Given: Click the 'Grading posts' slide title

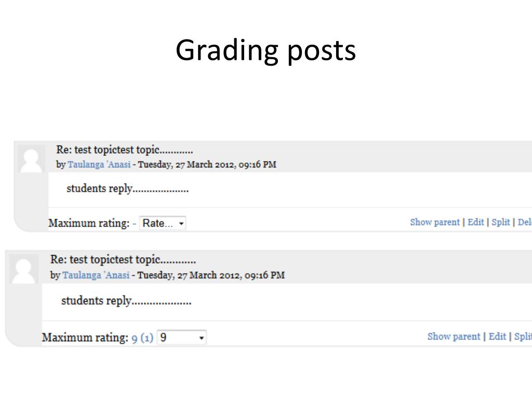Looking at the screenshot, I should click(x=265, y=50).
